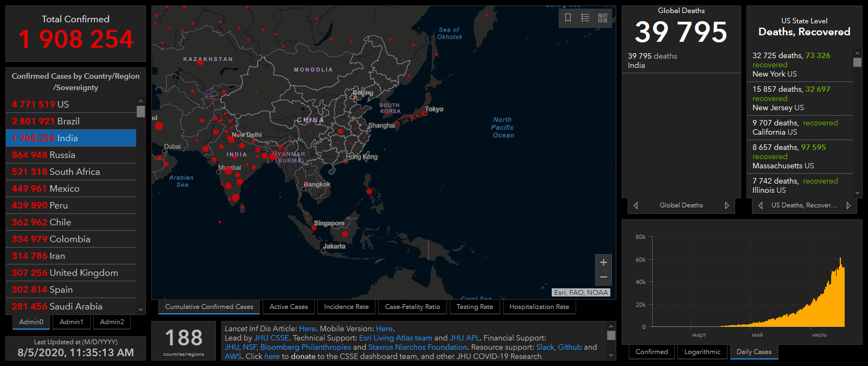The image size is (868, 366).
Task: Open Bloomberg Philanthropies link
Action: pyautogui.click(x=305, y=347)
